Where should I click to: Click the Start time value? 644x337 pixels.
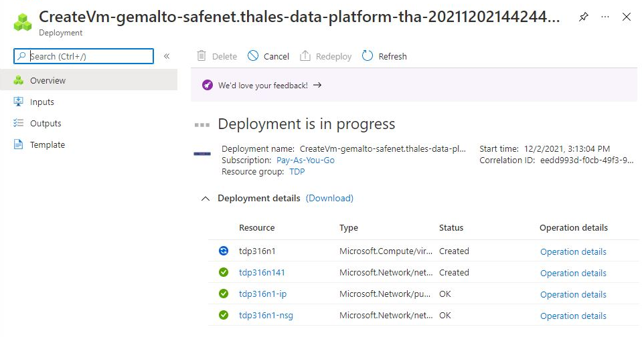tap(567, 148)
